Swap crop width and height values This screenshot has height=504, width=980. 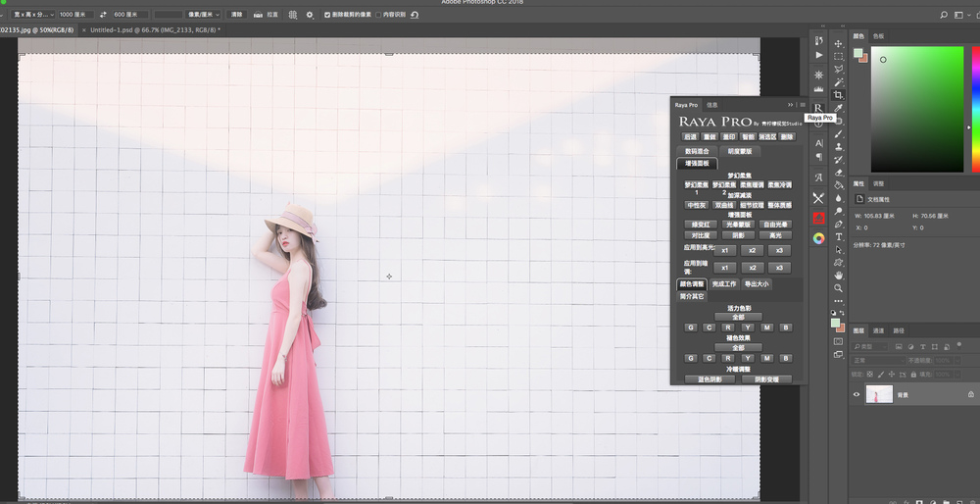coord(103,15)
